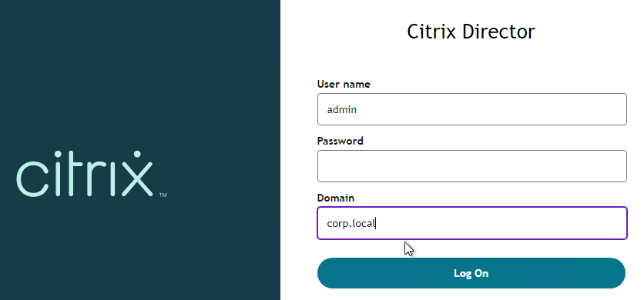This screenshot has height=300, width=644.
Task: Click the 'Password' label
Action: click(x=340, y=141)
